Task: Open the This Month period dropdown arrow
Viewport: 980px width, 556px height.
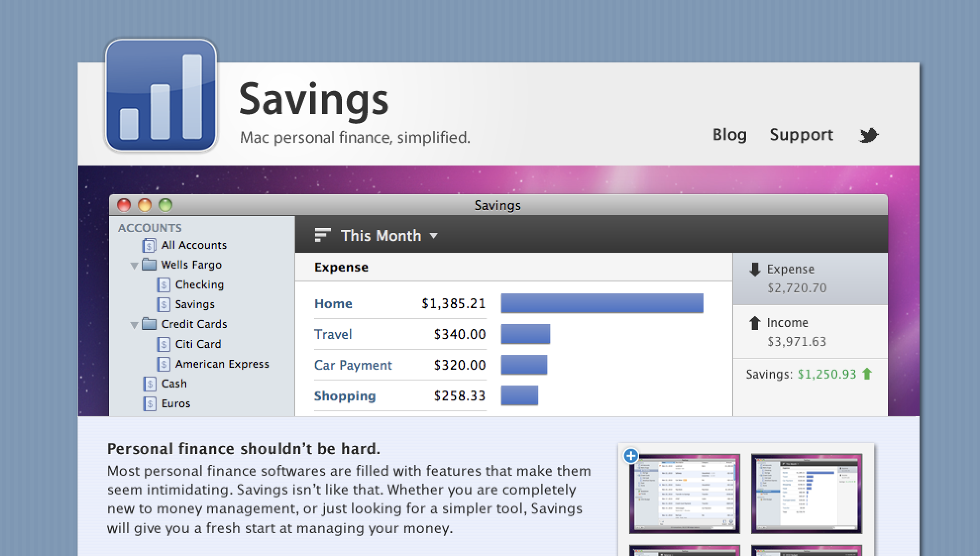Action: pos(434,236)
